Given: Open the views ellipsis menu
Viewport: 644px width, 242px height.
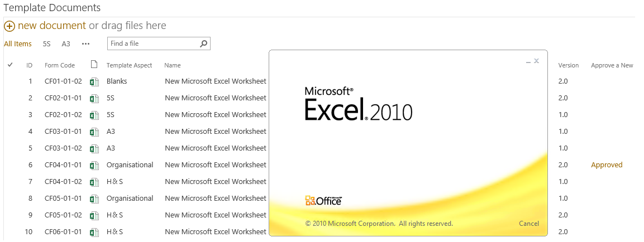Looking at the screenshot, I should [x=85, y=43].
